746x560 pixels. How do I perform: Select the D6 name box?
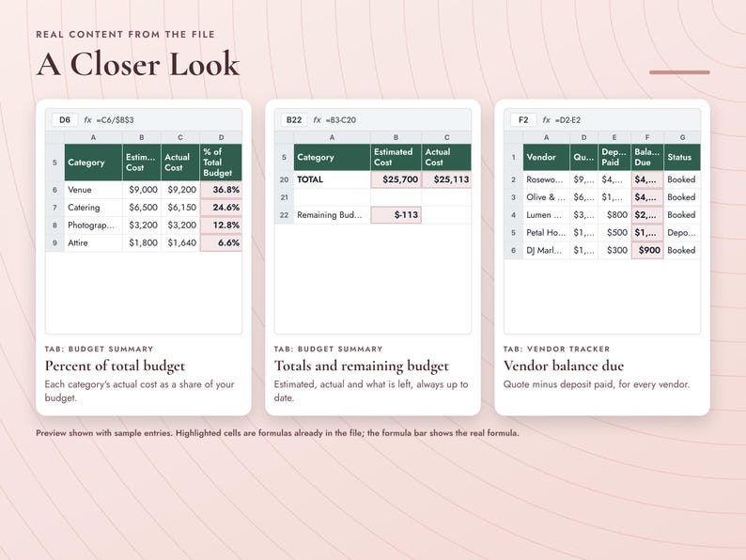click(65, 120)
